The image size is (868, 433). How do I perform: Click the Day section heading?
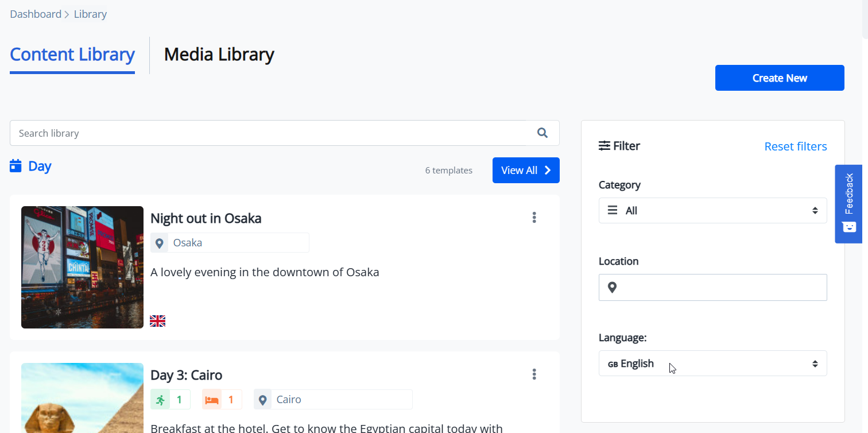40,166
